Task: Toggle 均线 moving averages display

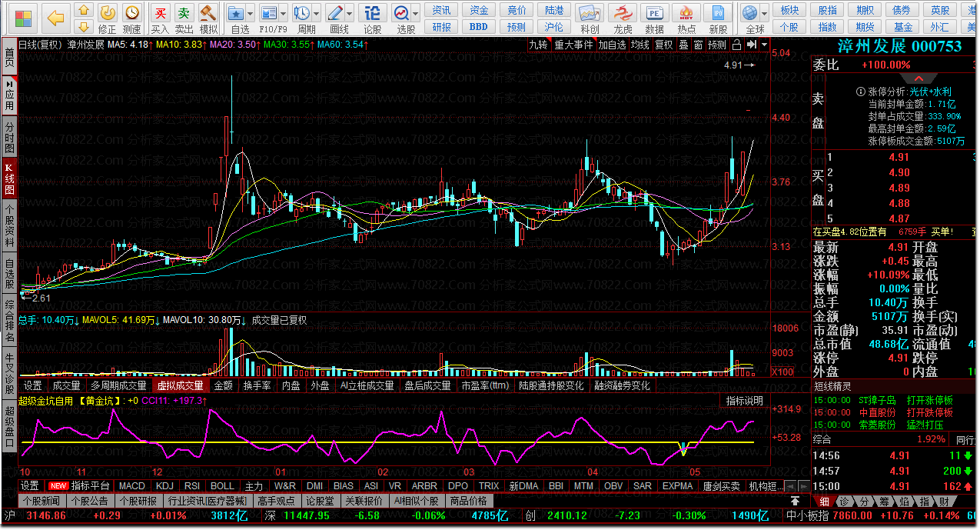Action: pyautogui.click(x=639, y=45)
